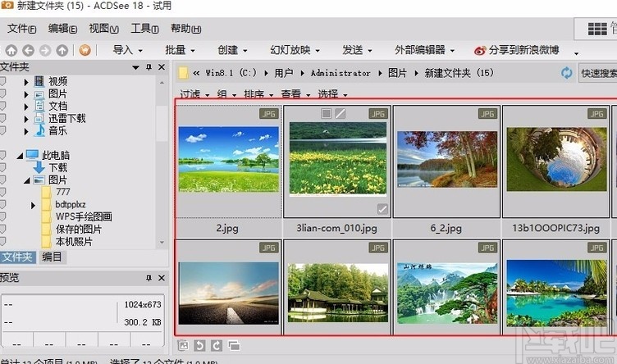
Task: Open the 编辑 menu
Action: 62,29
